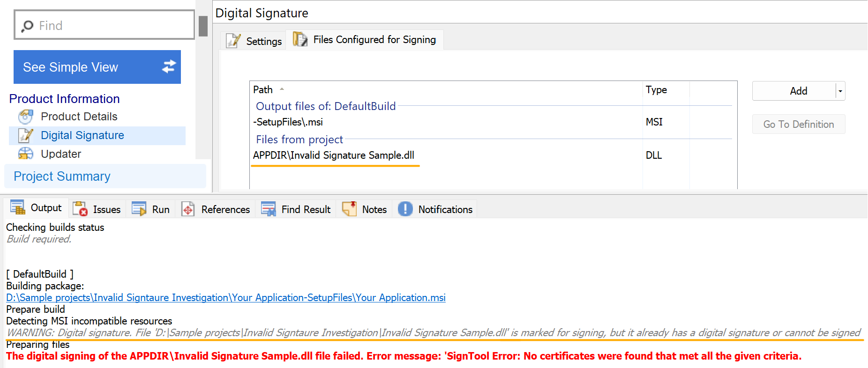Click the Issues tab icon
Image resolution: width=868 pixels, height=368 pixels.
pos(80,209)
